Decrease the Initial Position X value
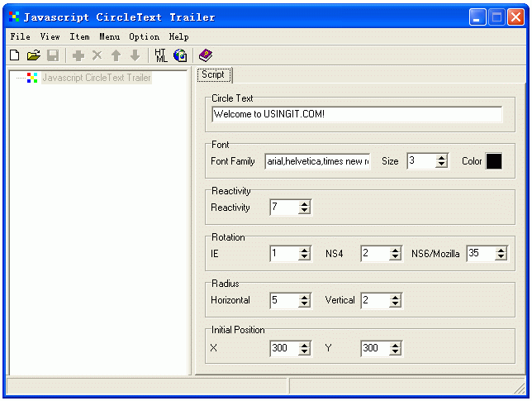The height and width of the screenshot is (401, 532). [304, 351]
